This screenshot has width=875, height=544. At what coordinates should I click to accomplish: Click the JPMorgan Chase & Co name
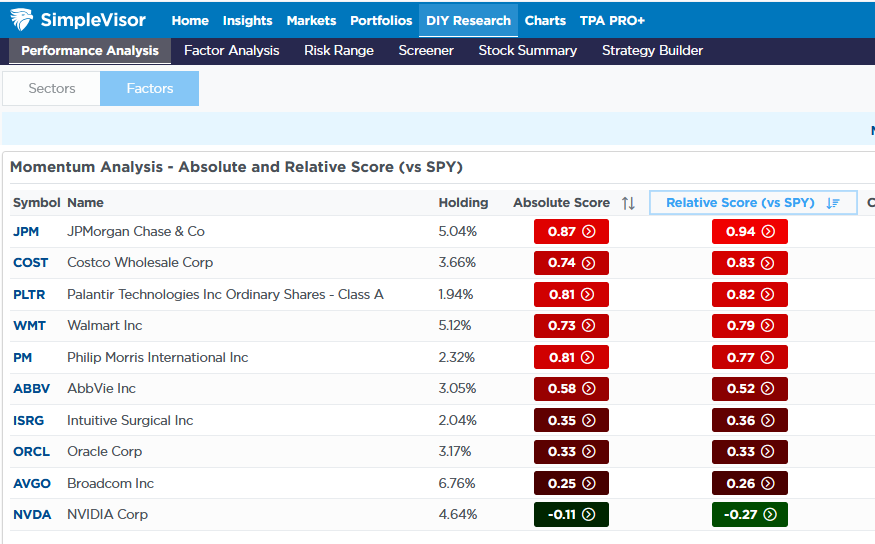pyautogui.click(x=136, y=232)
